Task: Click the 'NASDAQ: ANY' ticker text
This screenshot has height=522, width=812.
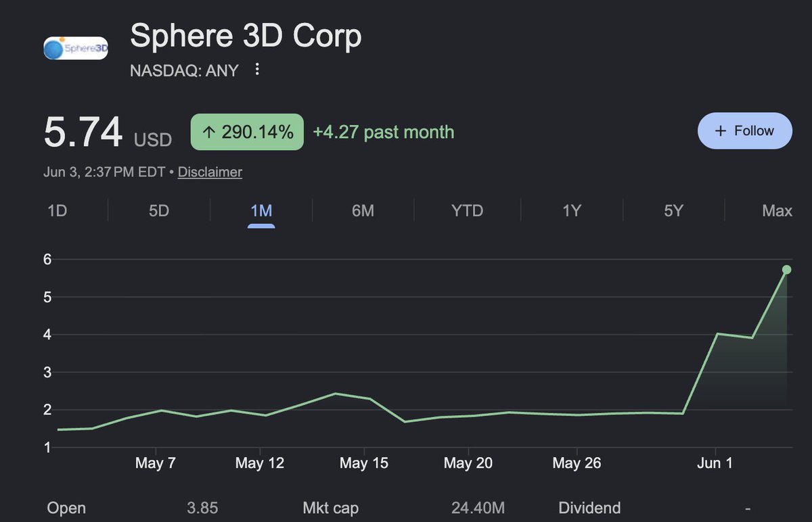Action: point(184,70)
